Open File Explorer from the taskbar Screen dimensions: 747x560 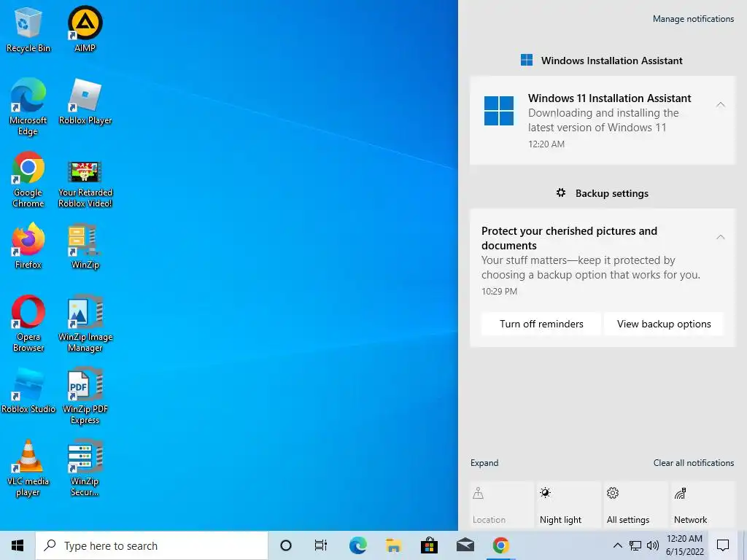pos(393,545)
